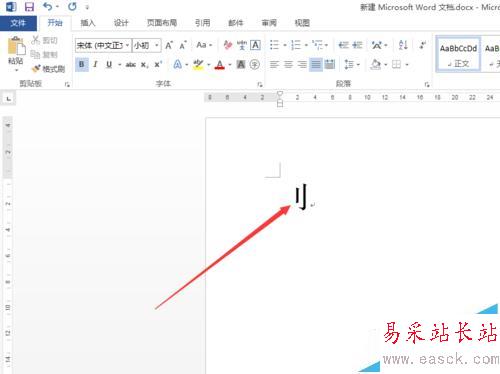Open the 文件 menu
This screenshot has height=374, width=500.
18,23
